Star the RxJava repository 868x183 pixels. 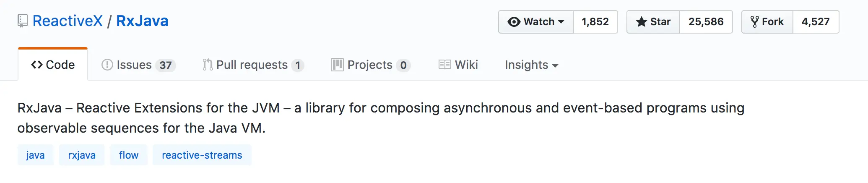653,22
